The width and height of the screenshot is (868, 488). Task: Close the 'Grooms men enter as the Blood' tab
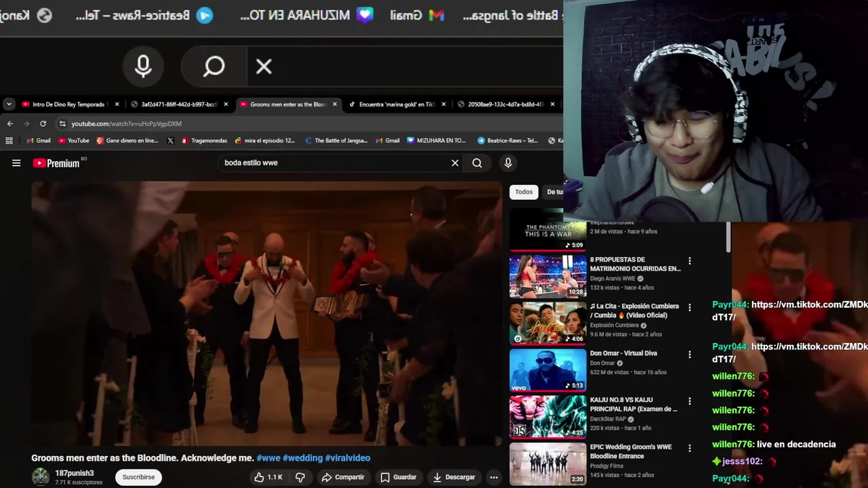(334, 104)
